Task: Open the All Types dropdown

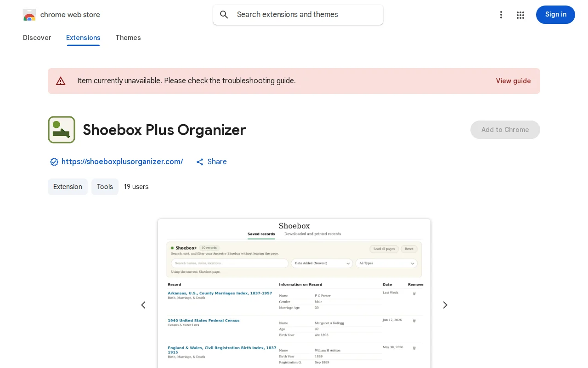Action: pyautogui.click(x=386, y=264)
